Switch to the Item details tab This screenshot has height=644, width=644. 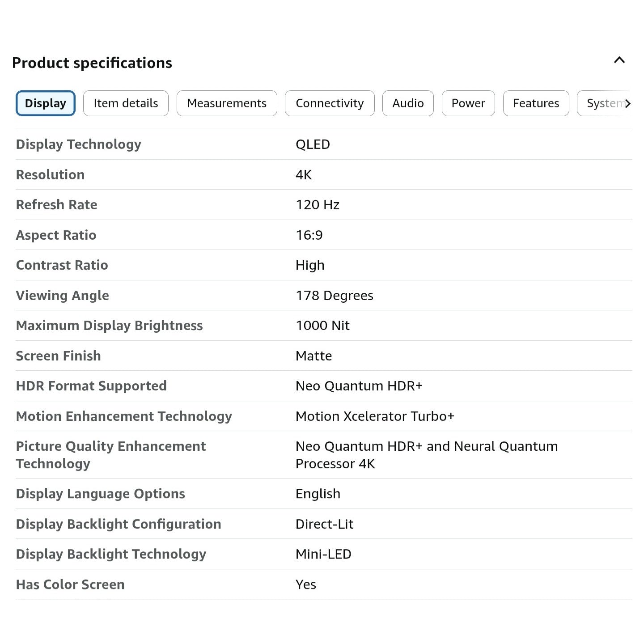point(126,103)
